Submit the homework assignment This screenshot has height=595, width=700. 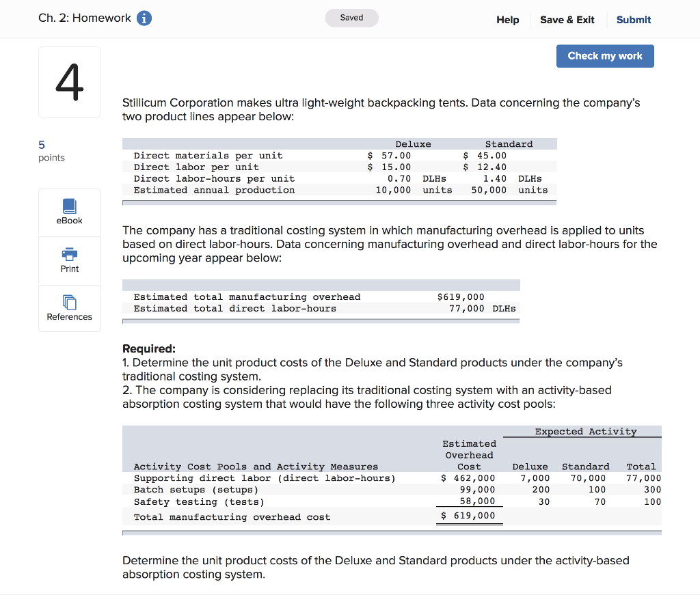(x=632, y=20)
